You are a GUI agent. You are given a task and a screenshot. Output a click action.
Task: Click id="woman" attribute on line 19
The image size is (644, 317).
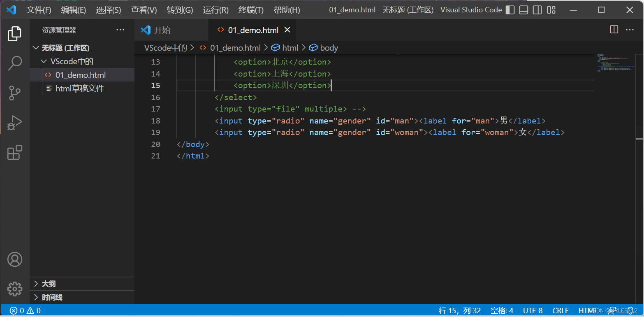tap(400, 132)
